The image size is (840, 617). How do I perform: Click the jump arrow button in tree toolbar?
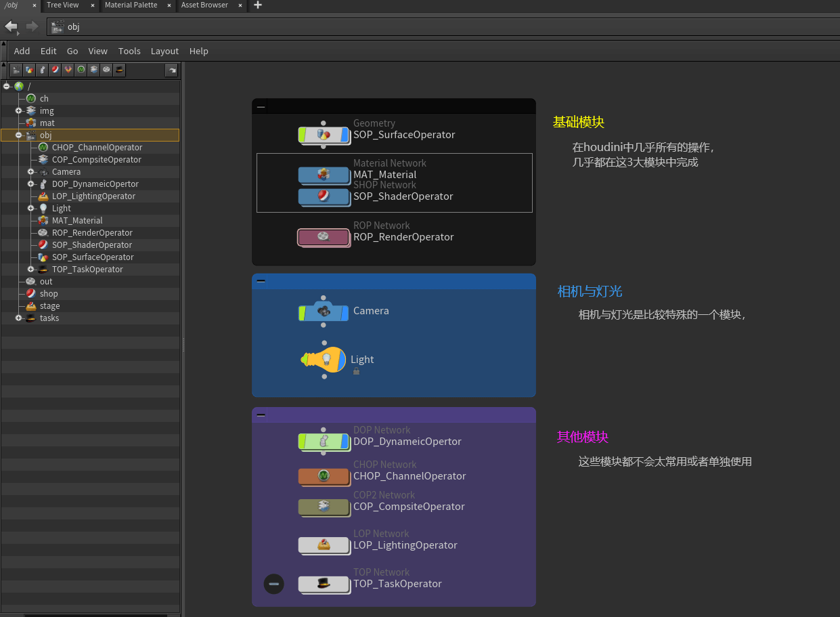pyautogui.click(x=171, y=70)
